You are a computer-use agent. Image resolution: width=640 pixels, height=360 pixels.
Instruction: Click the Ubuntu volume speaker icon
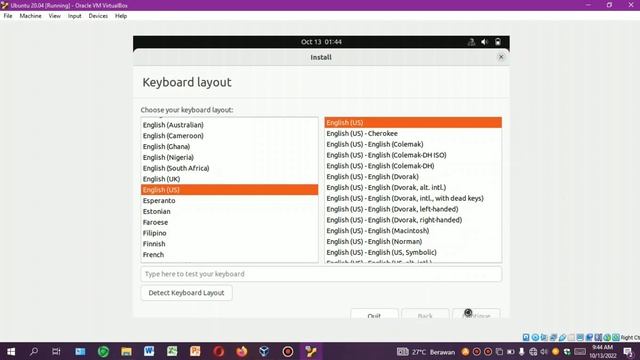point(484,42)
